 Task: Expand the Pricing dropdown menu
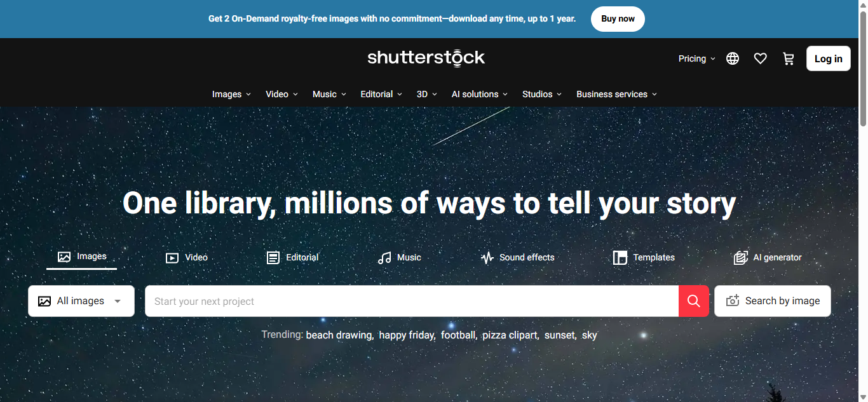click(697, 58)
